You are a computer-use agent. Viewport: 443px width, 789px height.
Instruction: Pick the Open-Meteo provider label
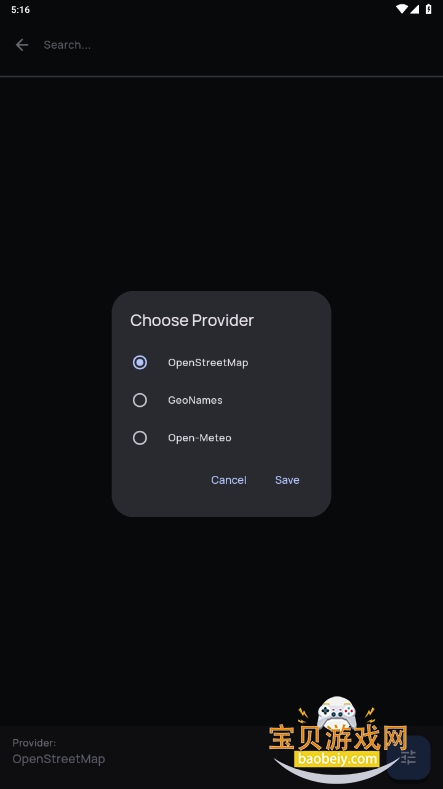[200, 438]
